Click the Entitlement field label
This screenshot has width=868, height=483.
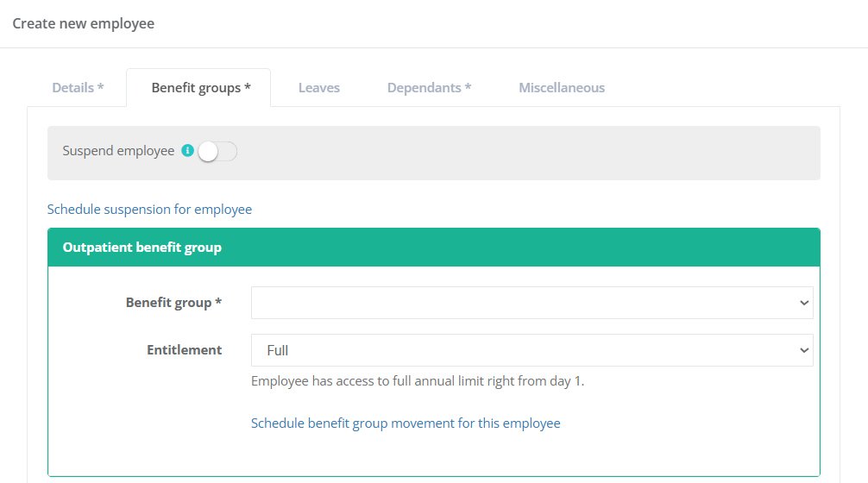click(x=184, y=350)
